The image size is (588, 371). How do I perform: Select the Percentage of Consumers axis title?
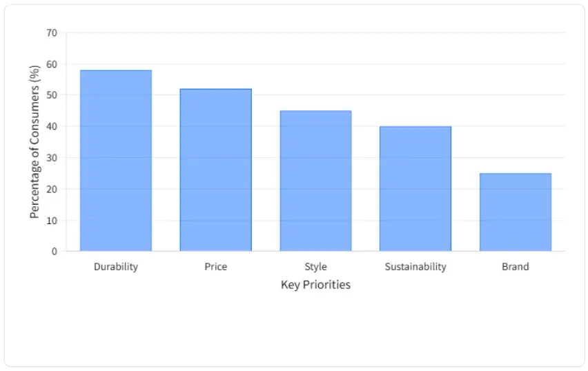[x=35, y=142]
